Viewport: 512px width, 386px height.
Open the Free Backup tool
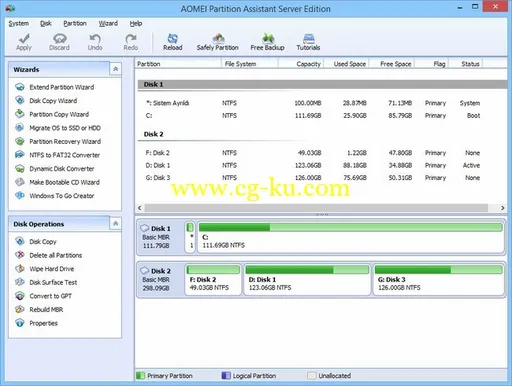(267, 42)
